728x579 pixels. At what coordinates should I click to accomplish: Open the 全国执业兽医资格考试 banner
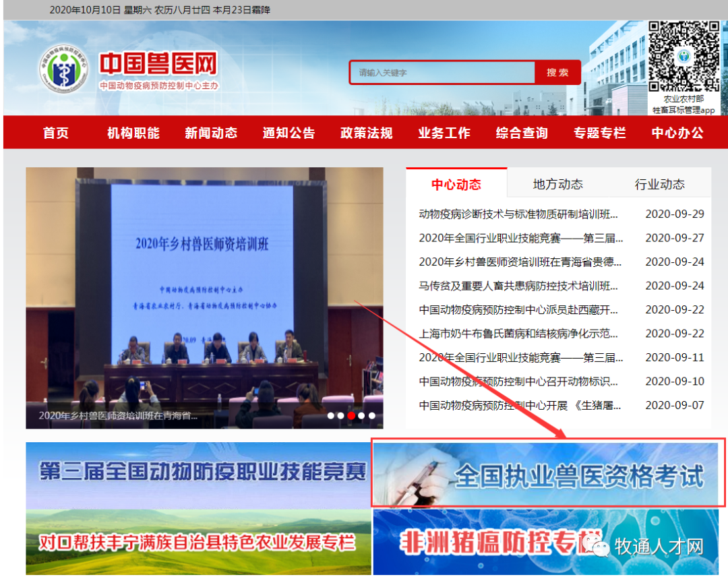(x=546, y=474)
